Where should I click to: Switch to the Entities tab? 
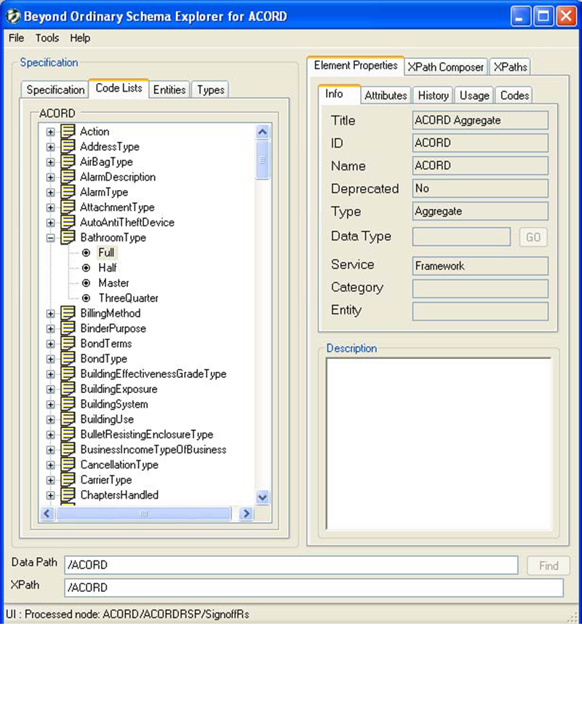170,90
